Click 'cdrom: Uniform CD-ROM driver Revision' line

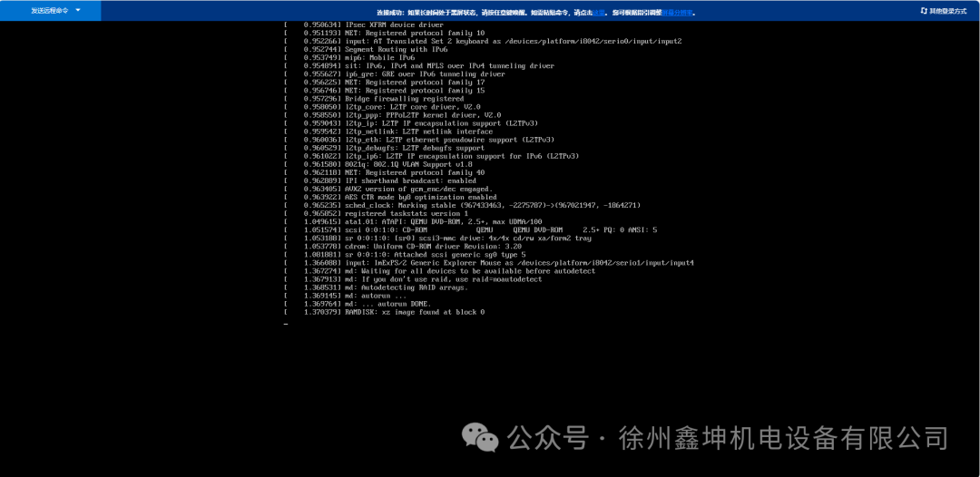click(403, 247)
